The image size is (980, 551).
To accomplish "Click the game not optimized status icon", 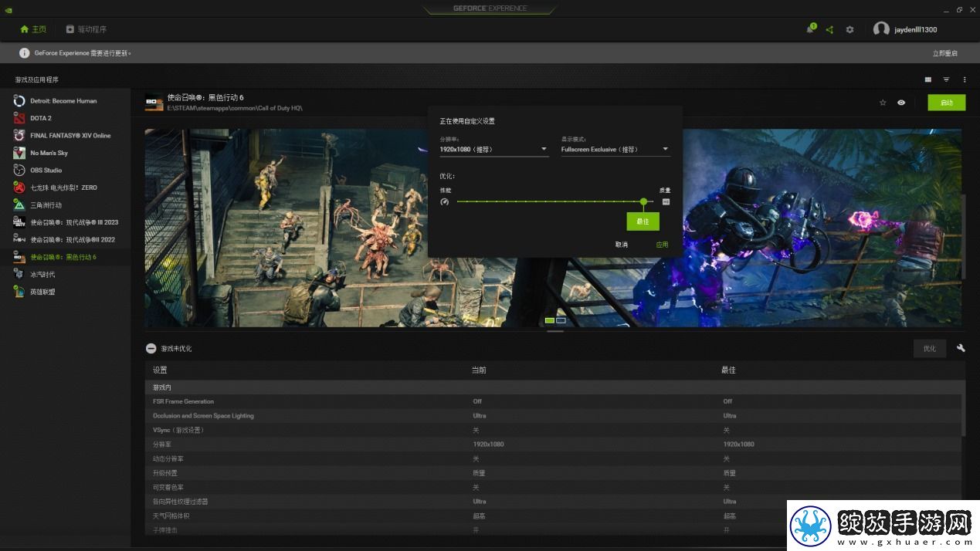I will pos(151,349).
